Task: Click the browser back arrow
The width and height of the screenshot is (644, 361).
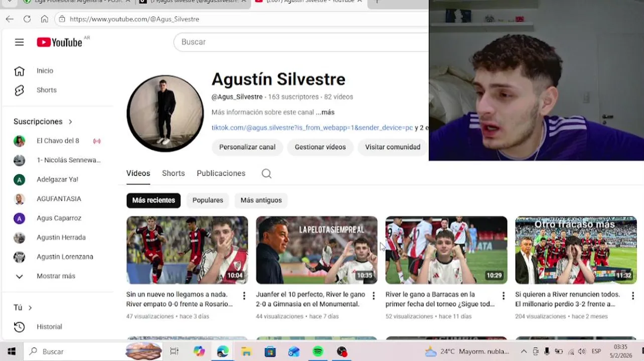Action: coord(10,19)
